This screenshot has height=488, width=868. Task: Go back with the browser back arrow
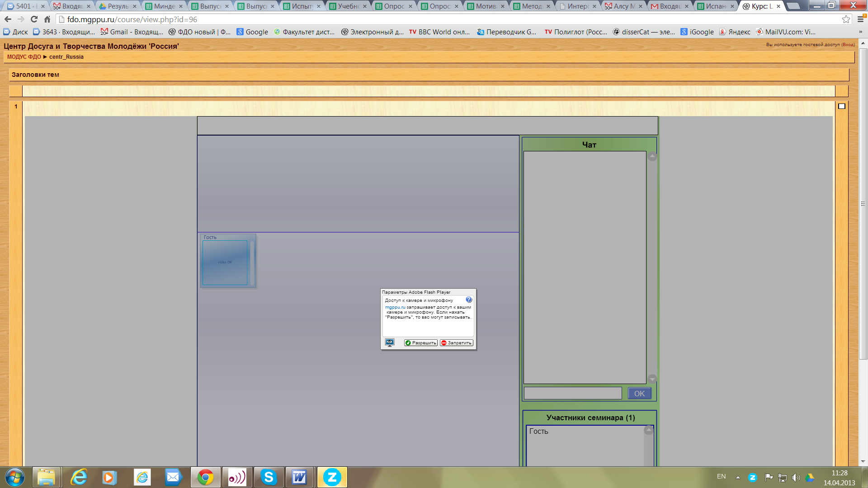[x=8, y=19]
